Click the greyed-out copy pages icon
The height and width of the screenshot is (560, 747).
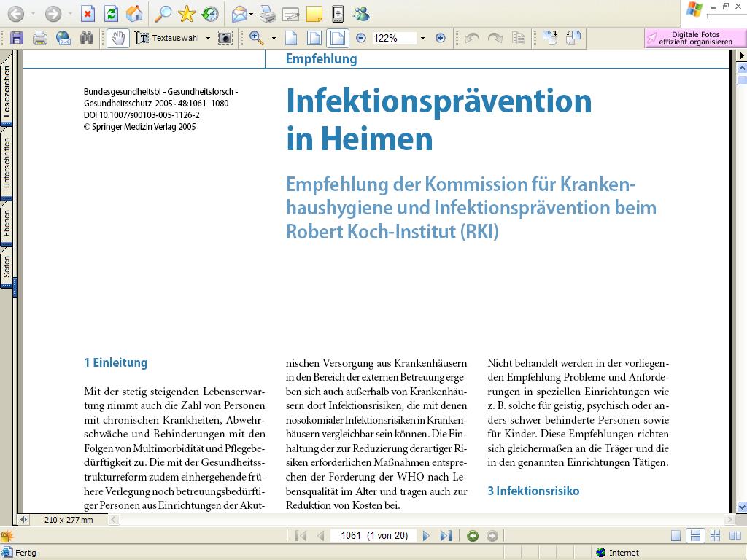pos(519,38)
